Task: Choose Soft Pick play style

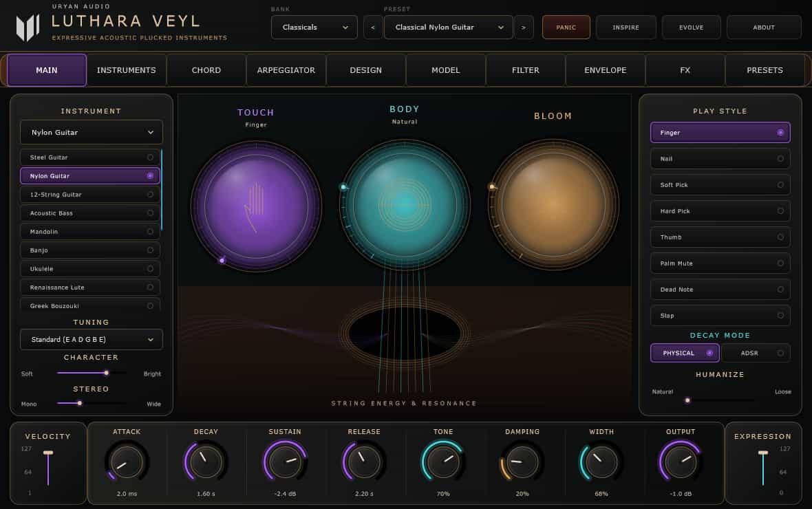Action: 720,185
